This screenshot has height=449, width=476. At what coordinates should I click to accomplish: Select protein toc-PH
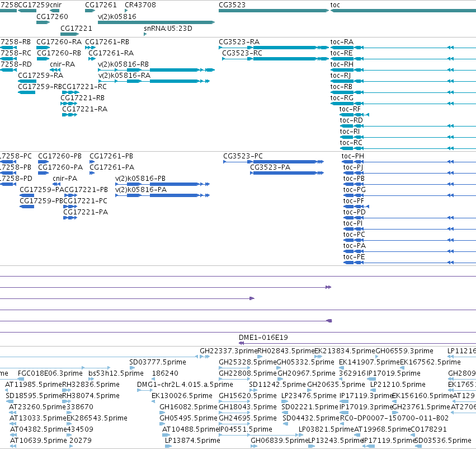pyautogui.click(x=353, y=156)
